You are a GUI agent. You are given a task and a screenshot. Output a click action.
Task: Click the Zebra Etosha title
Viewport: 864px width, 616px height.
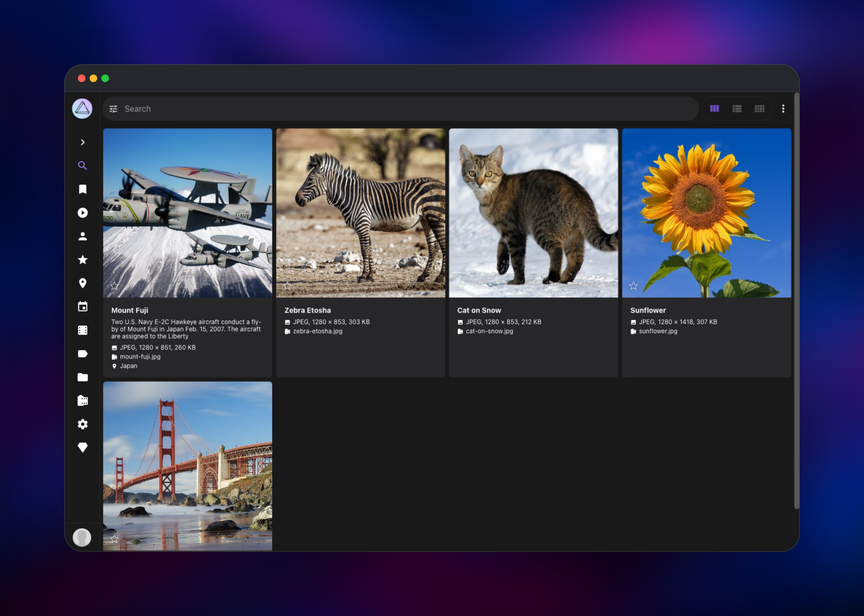click(308, 310)
